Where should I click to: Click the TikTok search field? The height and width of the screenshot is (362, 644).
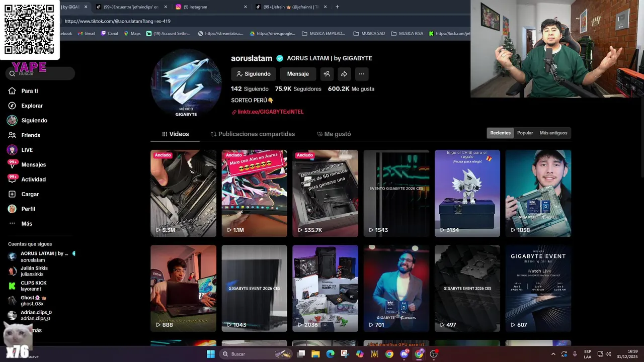pos(41,73)
